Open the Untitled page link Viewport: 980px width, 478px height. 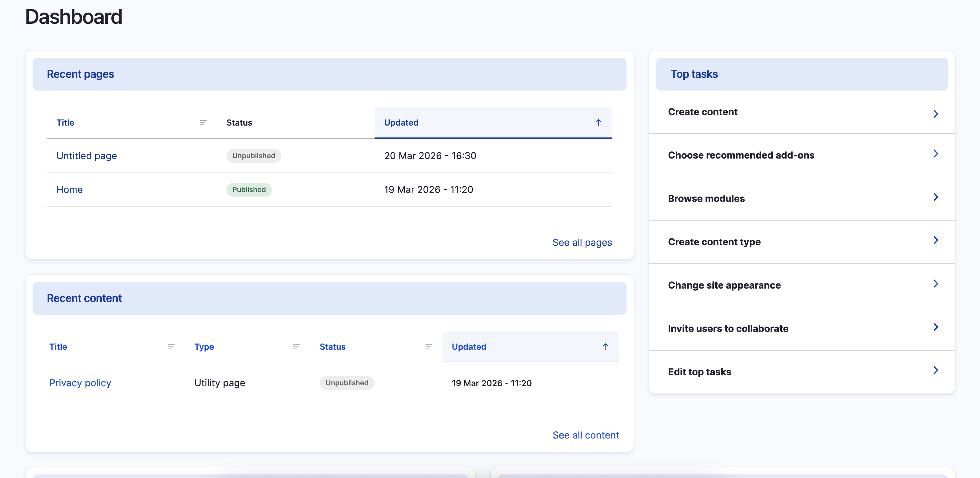[x=86, y=156]
